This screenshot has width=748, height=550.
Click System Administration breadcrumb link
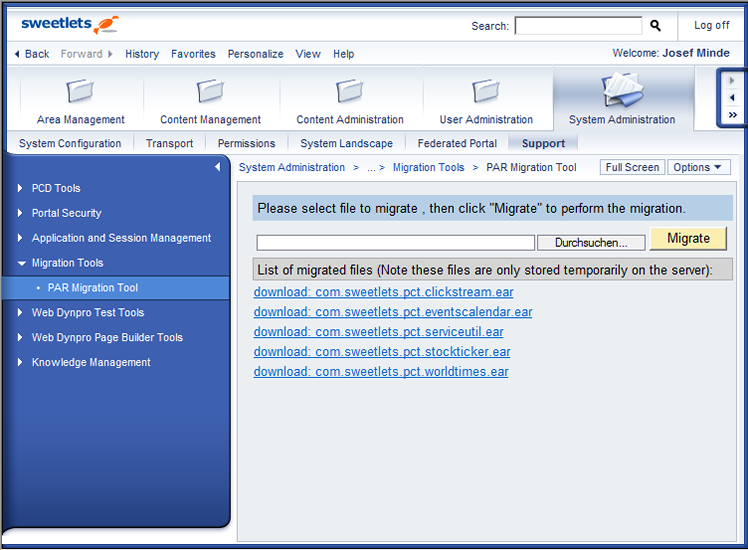pos(292,167)
